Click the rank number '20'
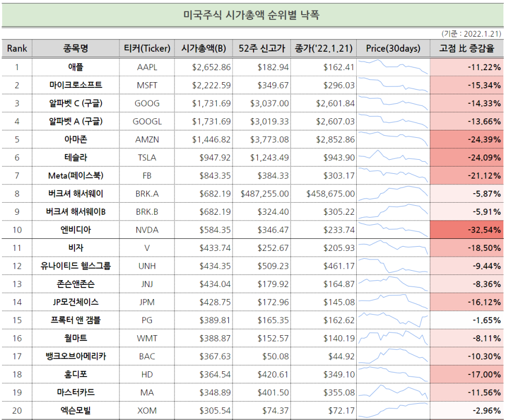This screenshot has width=506, height=420. tap(17, 411)
